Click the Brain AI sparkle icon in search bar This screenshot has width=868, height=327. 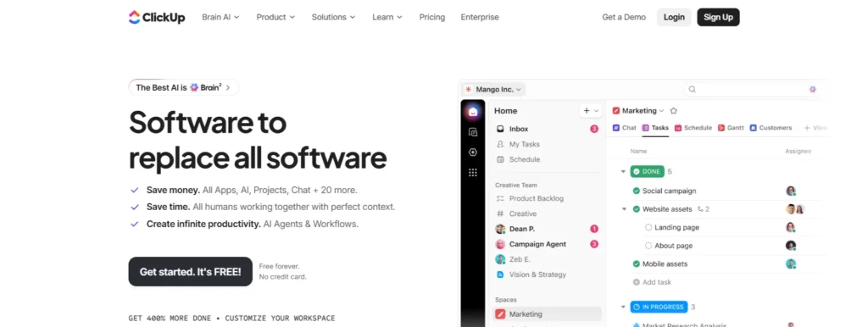[x=813, y=89]
